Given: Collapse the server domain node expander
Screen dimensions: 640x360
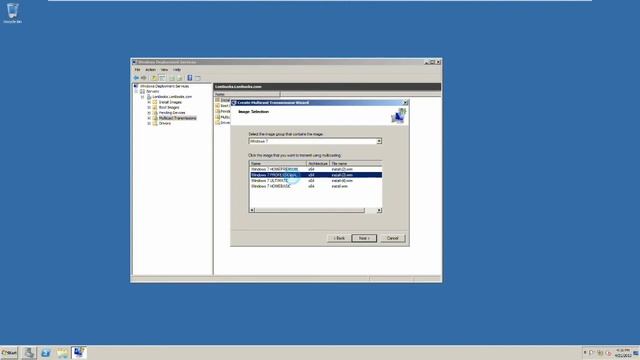Looking at the screenshot, I should click(142, 97).
